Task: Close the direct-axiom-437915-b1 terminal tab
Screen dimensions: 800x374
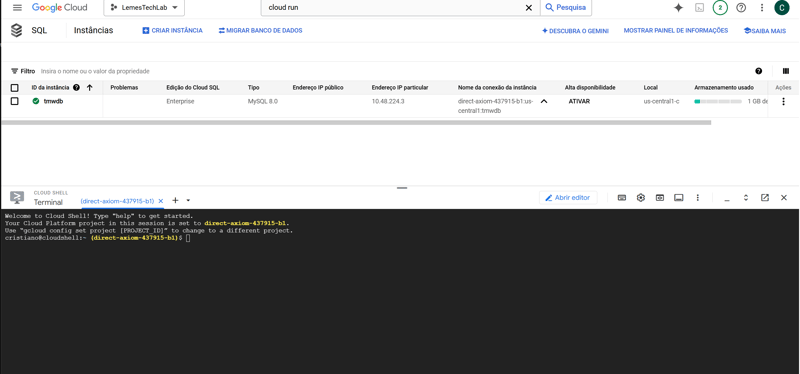Action: click(x=161, y=201)
